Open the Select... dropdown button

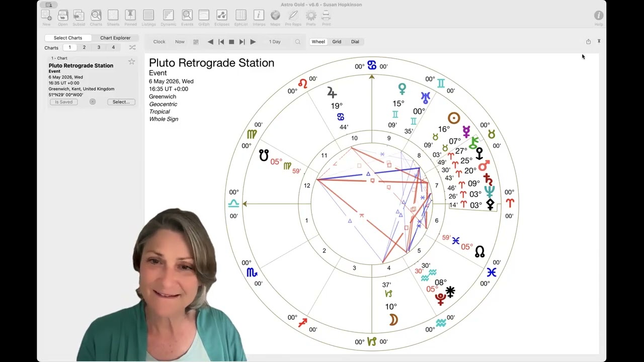(121, 102)
